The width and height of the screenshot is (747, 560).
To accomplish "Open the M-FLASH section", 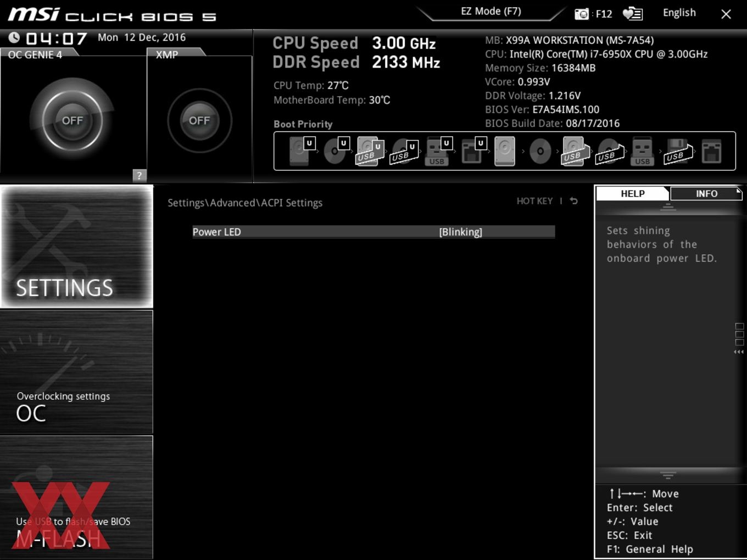I will [x=76, y=497].
